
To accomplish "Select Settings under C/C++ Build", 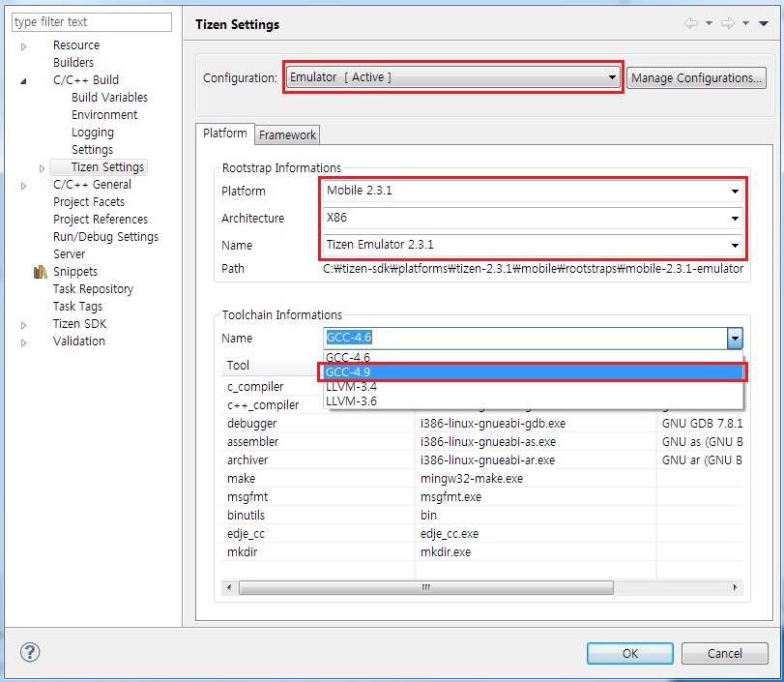I will 92,150.
